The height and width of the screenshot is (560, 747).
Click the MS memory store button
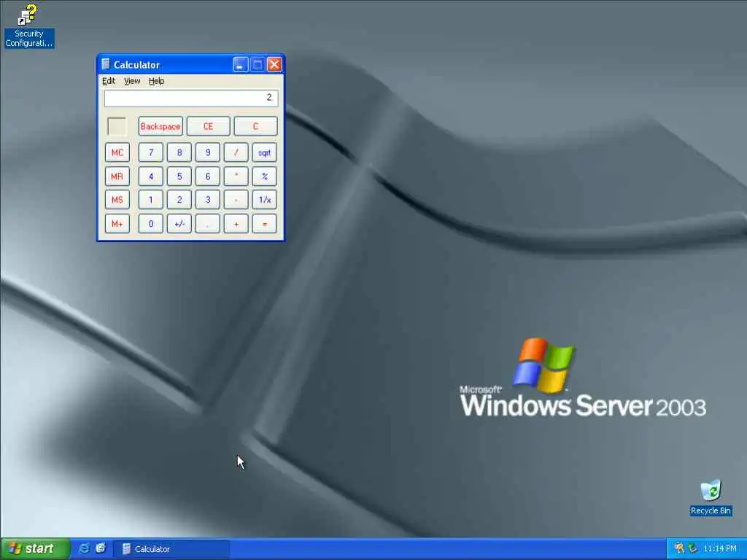click(117, 200)
